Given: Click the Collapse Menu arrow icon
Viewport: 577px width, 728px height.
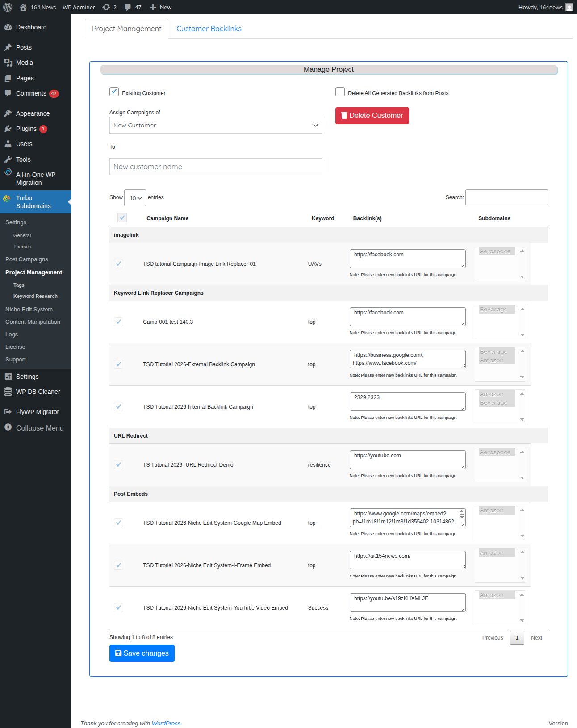Looking at the screenshot, I should point(8,427).
